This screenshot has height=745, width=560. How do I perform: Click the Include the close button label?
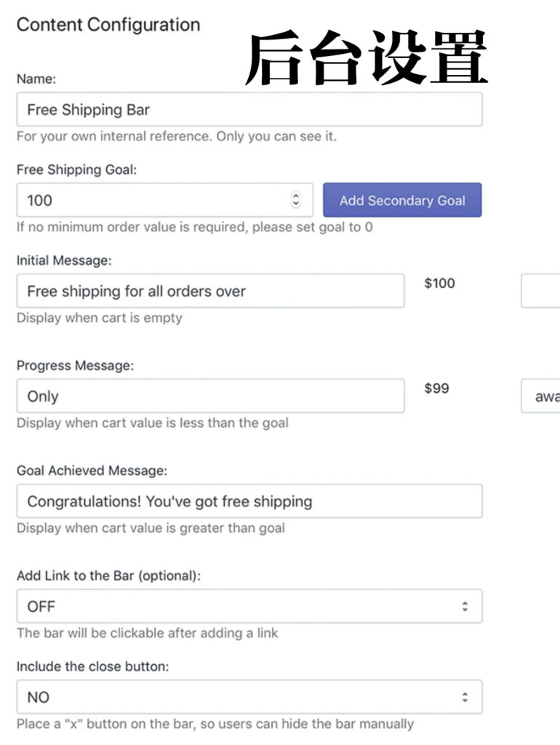92,666
